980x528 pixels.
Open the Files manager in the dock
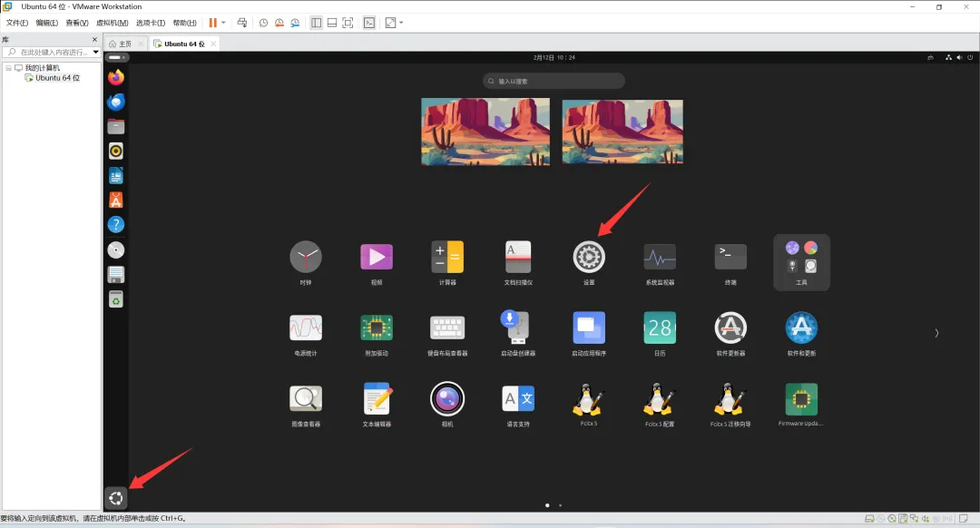115,126
